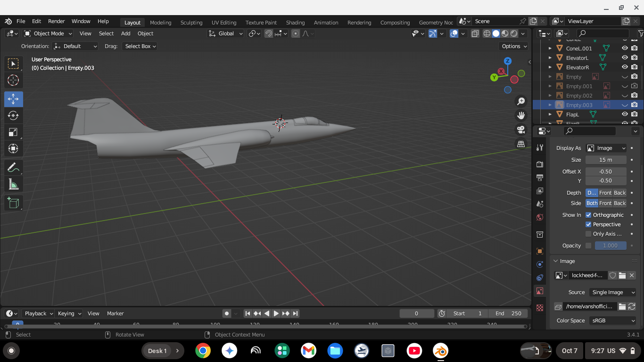The width and height of the screenshot is (644, 362).
Task: Toggle X-ray display in the viewport header
Action: (475, 33)
